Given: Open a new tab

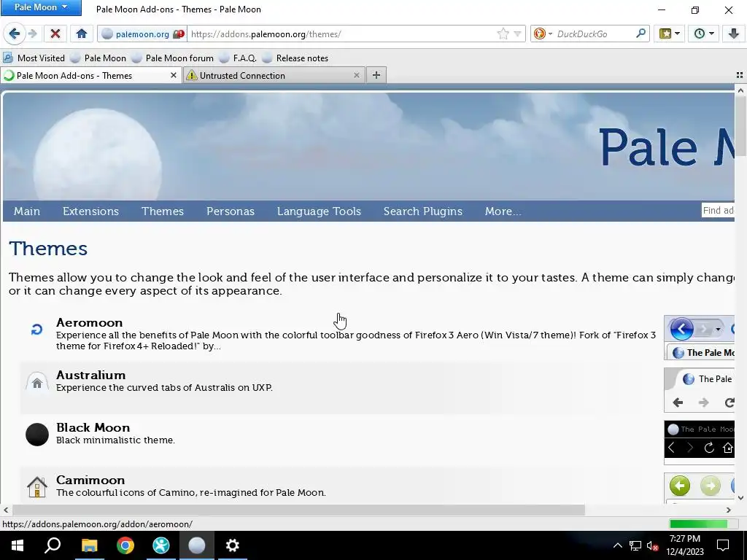Looking at the screenshot, I should tap(376, 75).
